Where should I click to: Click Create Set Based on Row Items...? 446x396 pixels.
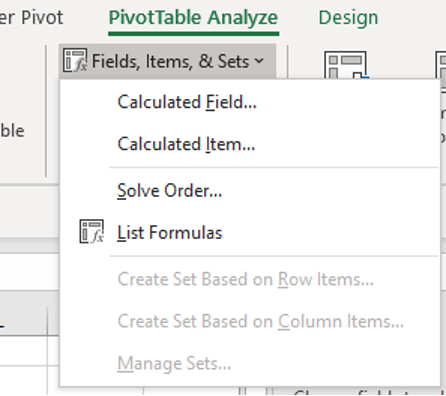[245, 279]
